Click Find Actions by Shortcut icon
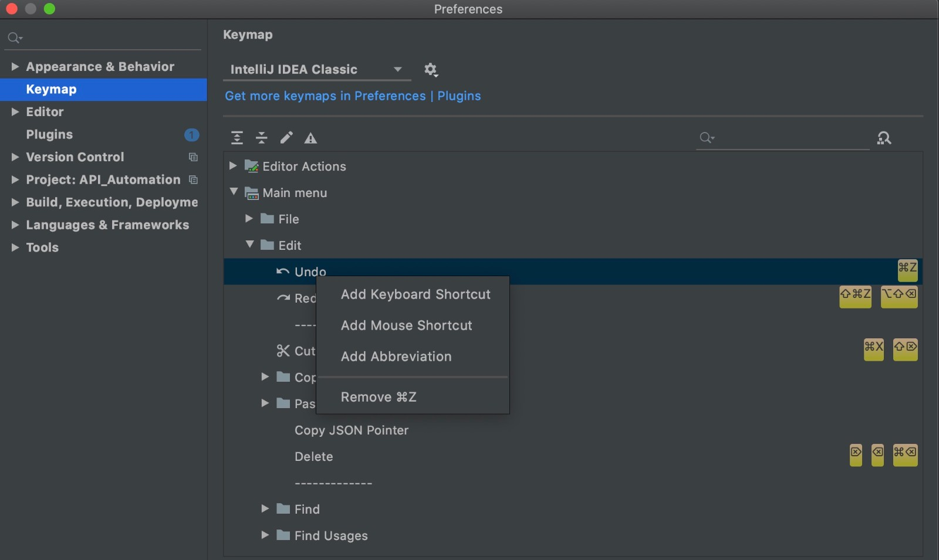 click(884, 138)
